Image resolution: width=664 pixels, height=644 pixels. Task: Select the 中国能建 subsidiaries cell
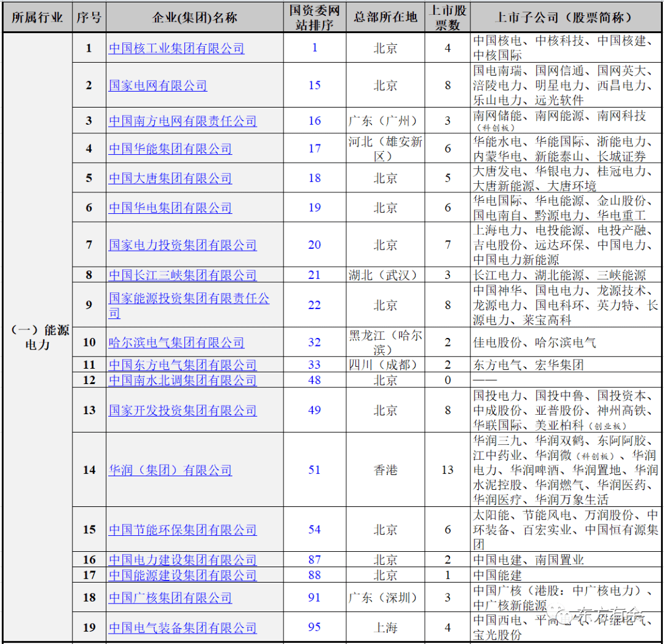[566, 575]
